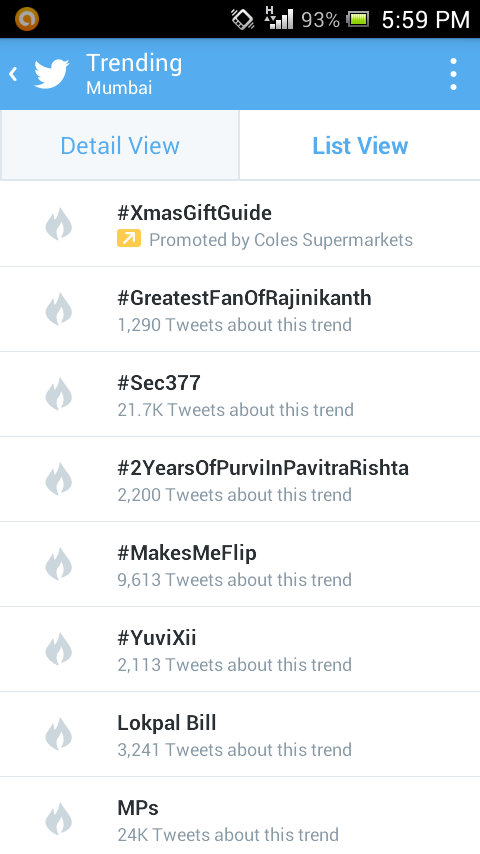Screen dimensions: 480x854
Task: Tap flame icon next to #XmasGiftGuide
Action: pyautogui.click(x=58, y=224)
